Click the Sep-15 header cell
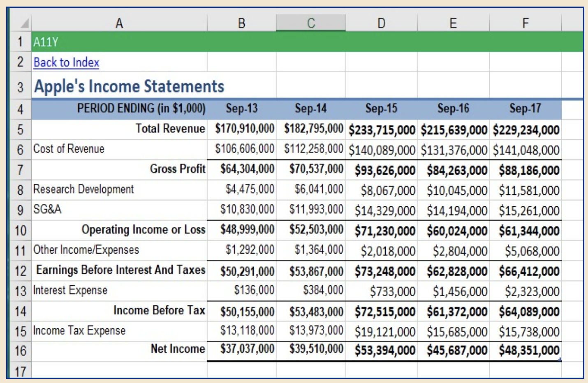This screenshot has height=383, width=588. [x=381, y=109]
